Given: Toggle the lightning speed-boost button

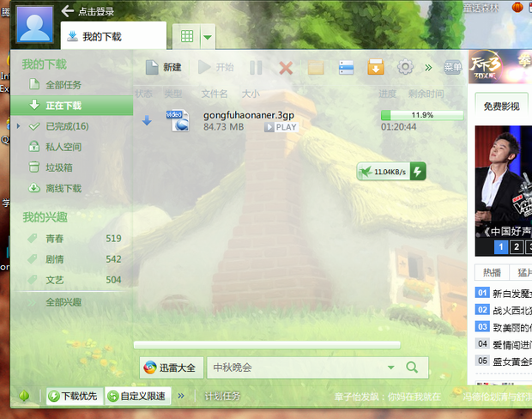Looking at the screenshot, I should [x=418, y=172].
